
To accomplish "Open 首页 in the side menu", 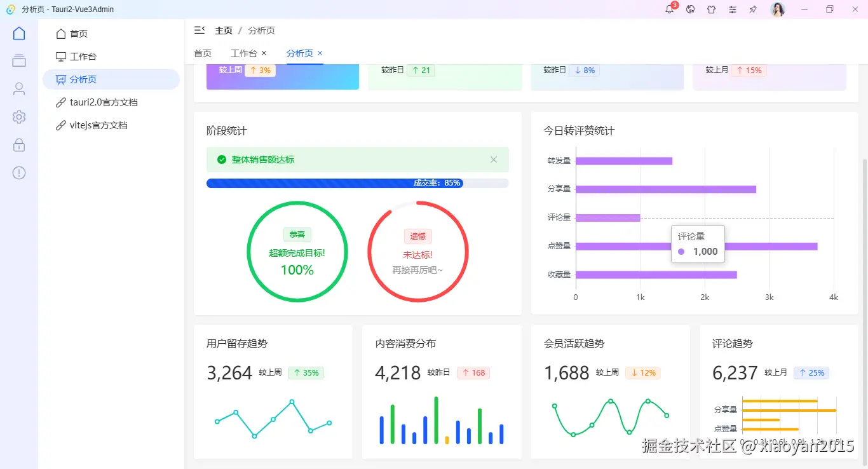I will click(x=111, y=34).
